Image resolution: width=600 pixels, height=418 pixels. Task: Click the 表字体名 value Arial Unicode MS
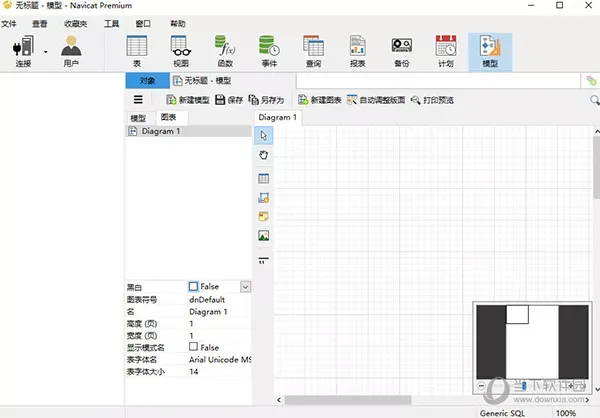click(220, 359)
